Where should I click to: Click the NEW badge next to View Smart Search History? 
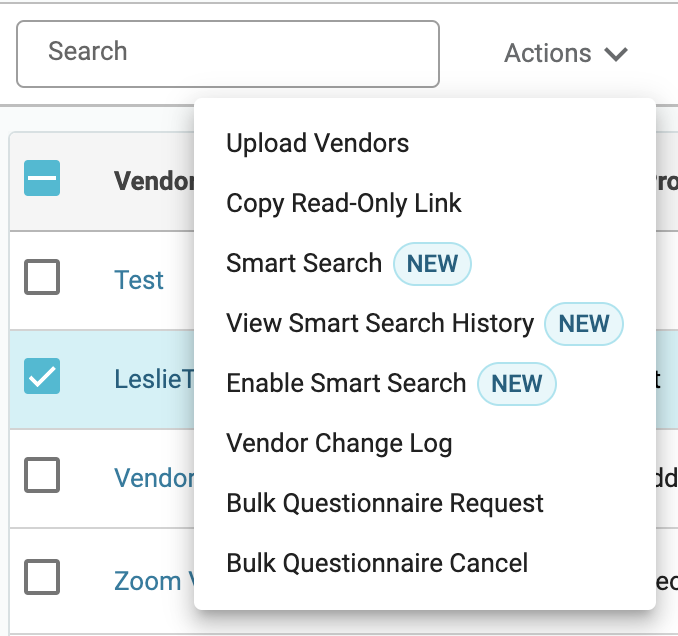pyautogui.click(x=584, y=324)
